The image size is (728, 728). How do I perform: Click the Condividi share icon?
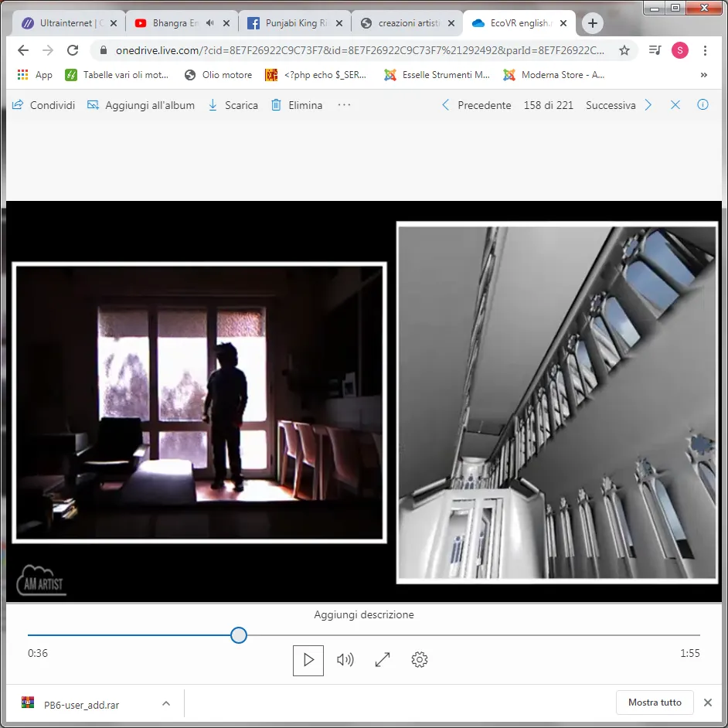click(18, 105)
